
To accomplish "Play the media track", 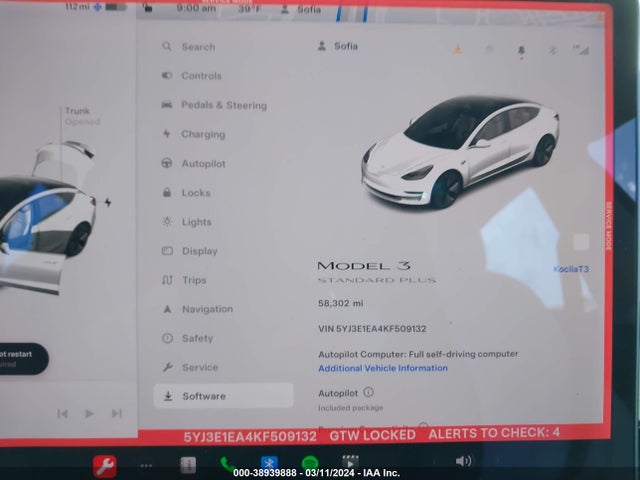I will (89, 413).
